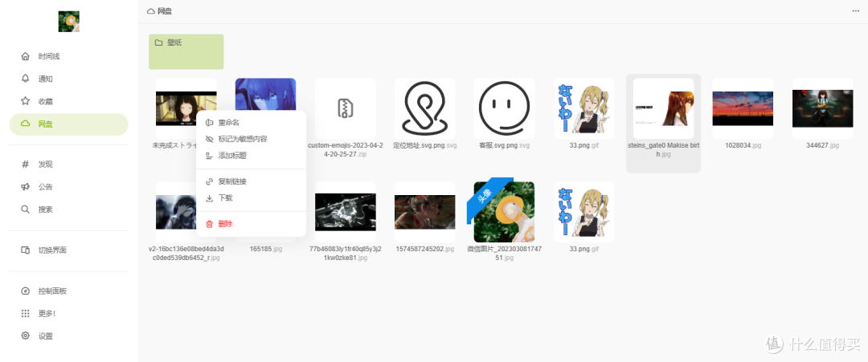Click the 165185.jpg file name
Screen dimensions: 868x362
266,250
